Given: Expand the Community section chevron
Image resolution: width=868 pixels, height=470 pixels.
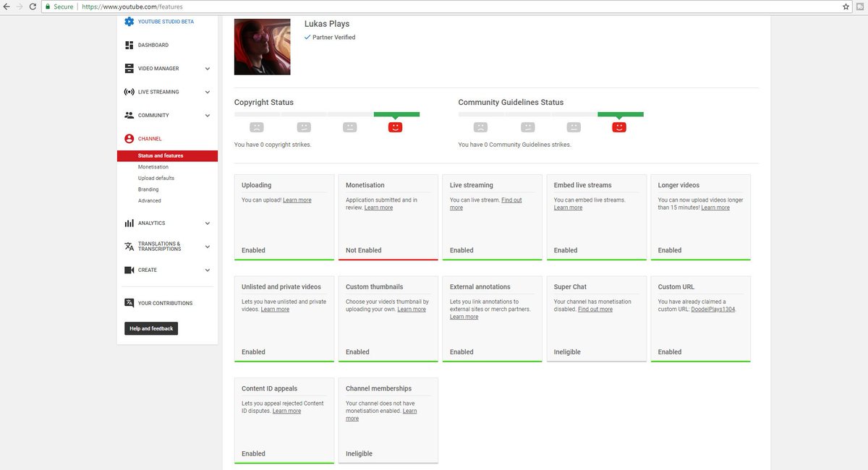Looking at the screenshot, I should [x=207, y=115].
